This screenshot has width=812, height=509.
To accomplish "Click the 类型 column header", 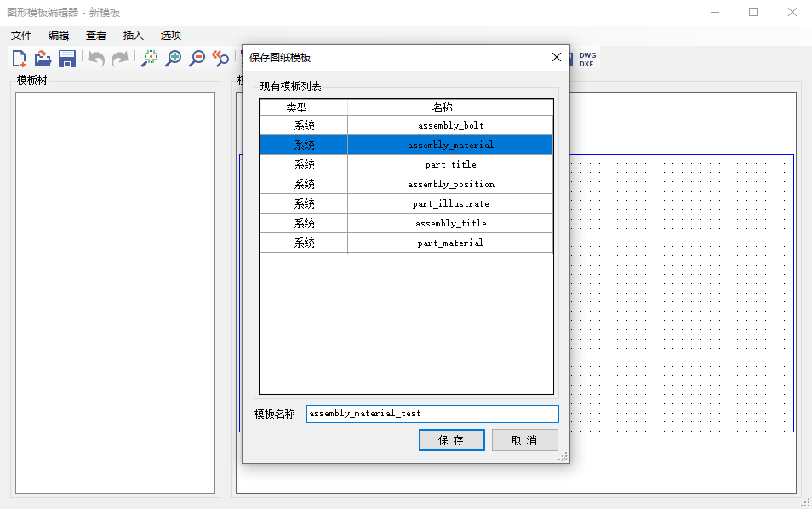I will 304,107.
